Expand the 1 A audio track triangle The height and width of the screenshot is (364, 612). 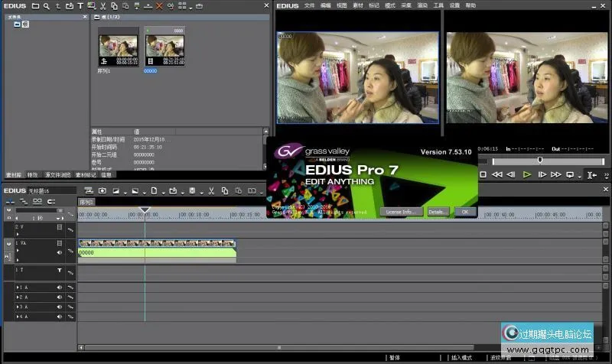[x=17, y=287]
